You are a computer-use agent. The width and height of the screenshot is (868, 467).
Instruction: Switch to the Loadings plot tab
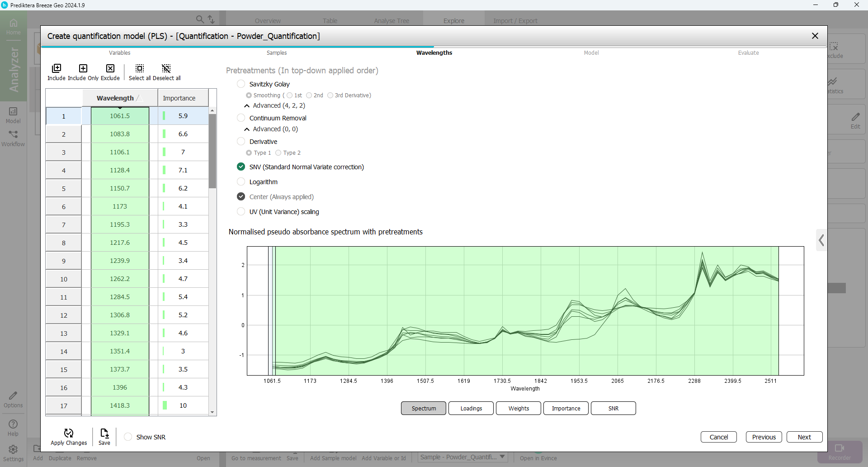(x=471, y=408)
